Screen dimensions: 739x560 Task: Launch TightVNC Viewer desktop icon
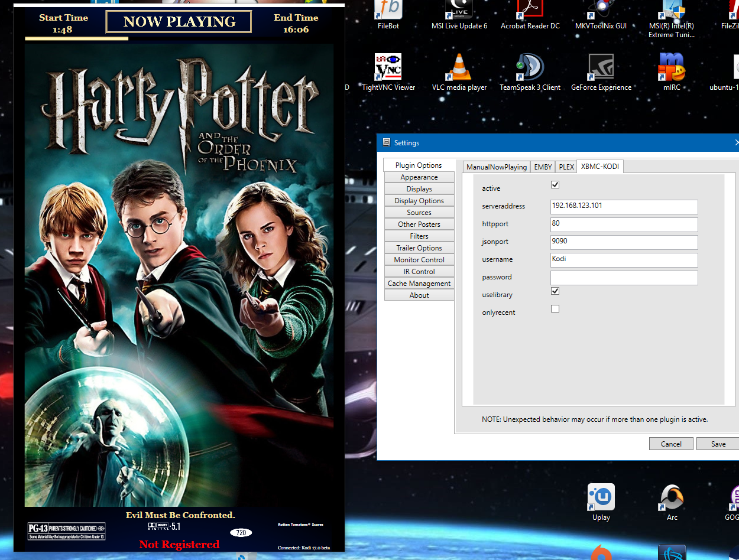388,71
